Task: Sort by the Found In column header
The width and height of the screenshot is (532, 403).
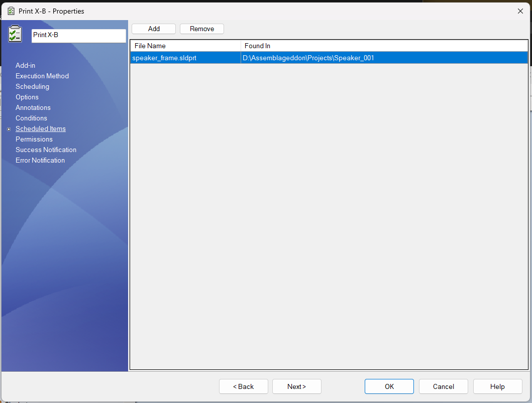Action: [384, 46]
